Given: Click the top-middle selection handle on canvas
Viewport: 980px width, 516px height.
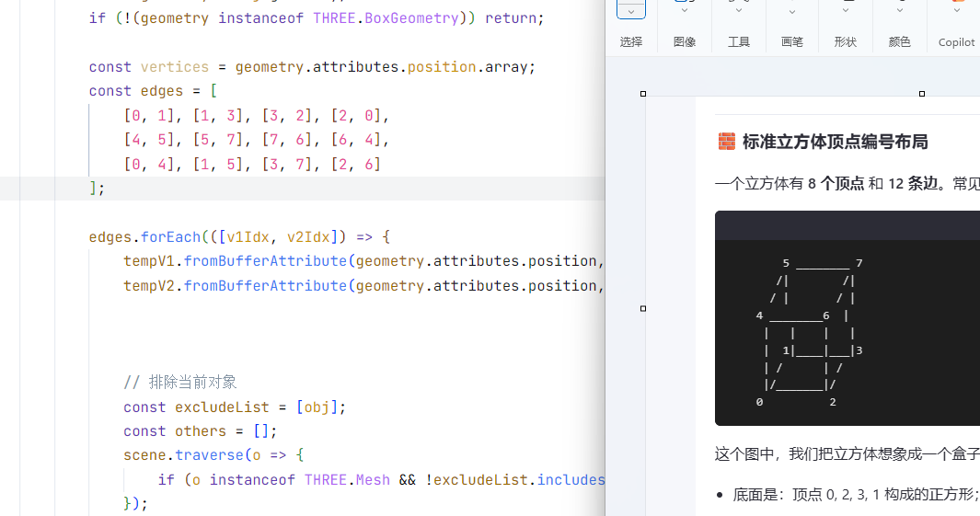Looking at the screenshot, I should pos(922,94).
